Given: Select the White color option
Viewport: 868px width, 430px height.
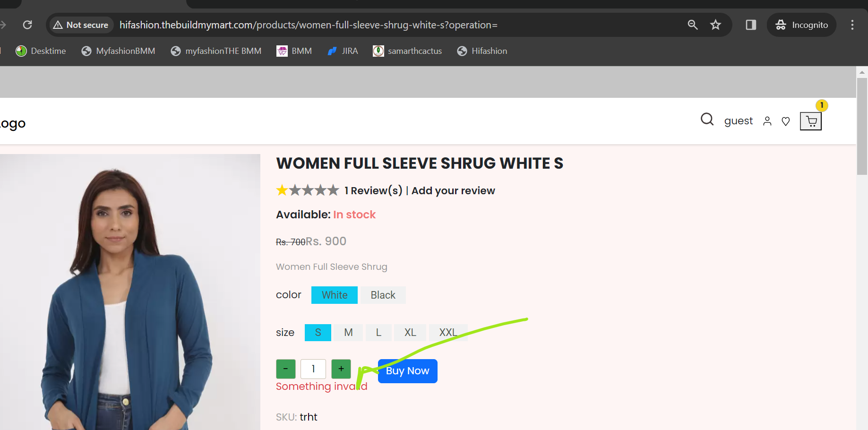Looking at the screenshot, I should [x=335, y=295].
